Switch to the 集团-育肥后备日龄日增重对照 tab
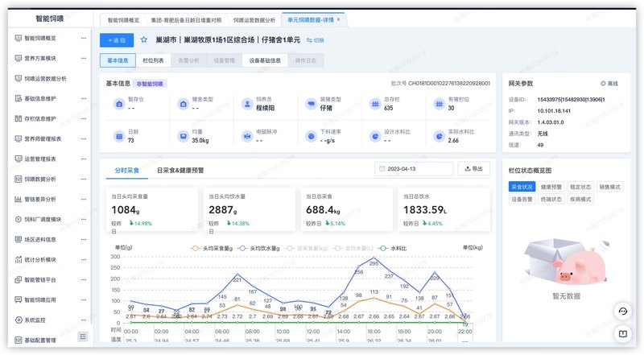The height and width of the screenshot is (355, 644). pyautogui.click(x=186, y=20)
